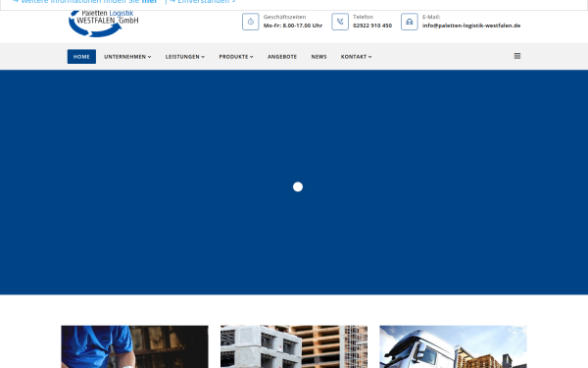Select the HOME menu item
588x368 pixels.
pyautogui.click(x=81, y=57)
